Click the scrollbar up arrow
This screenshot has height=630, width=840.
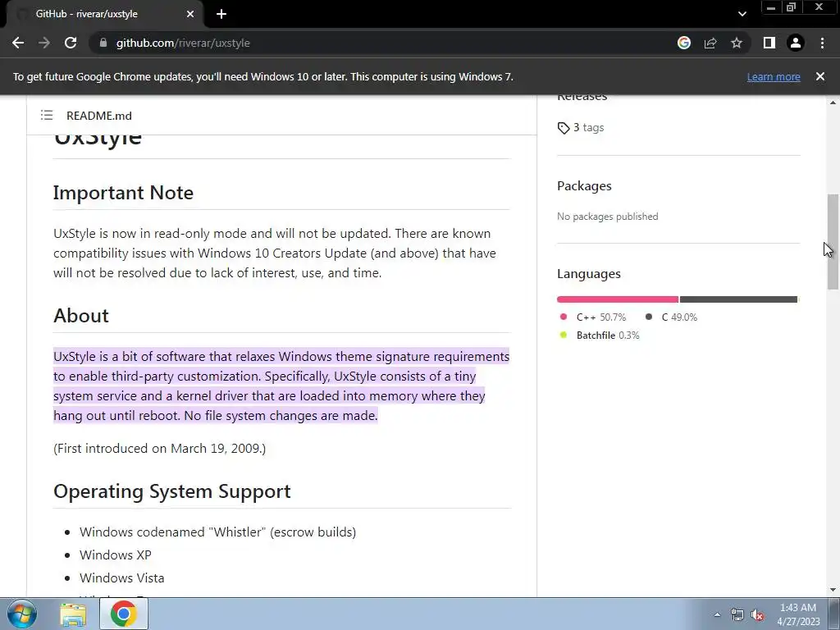tap(833, 102)
